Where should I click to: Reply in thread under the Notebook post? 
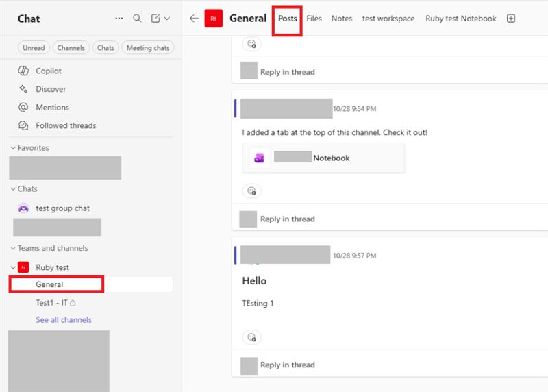click(x=287, y=219)
